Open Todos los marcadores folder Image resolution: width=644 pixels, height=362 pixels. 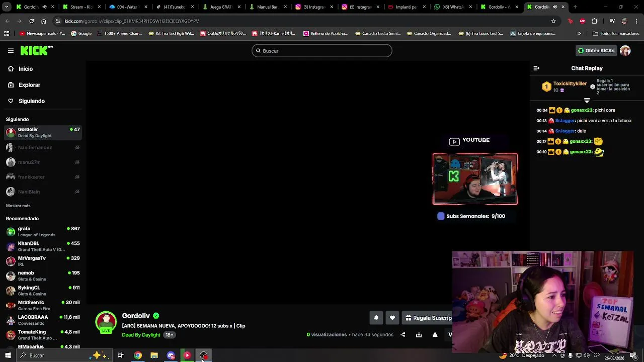(x=617, y=33)
